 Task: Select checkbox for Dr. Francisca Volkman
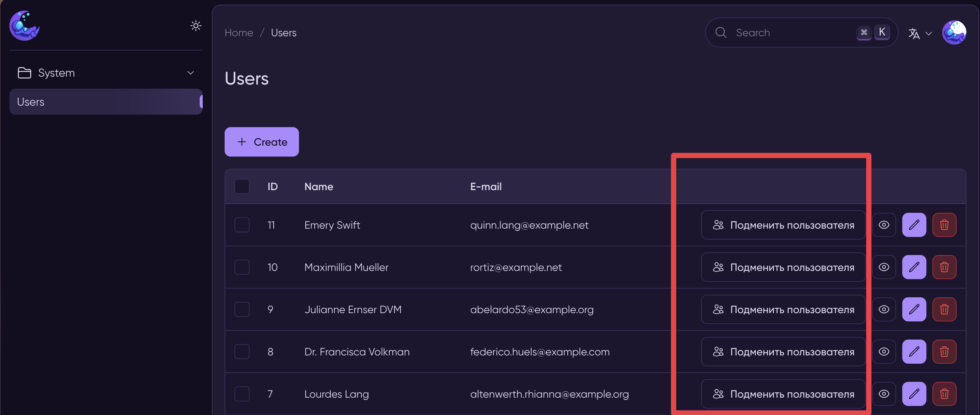[x=242, y=352]
